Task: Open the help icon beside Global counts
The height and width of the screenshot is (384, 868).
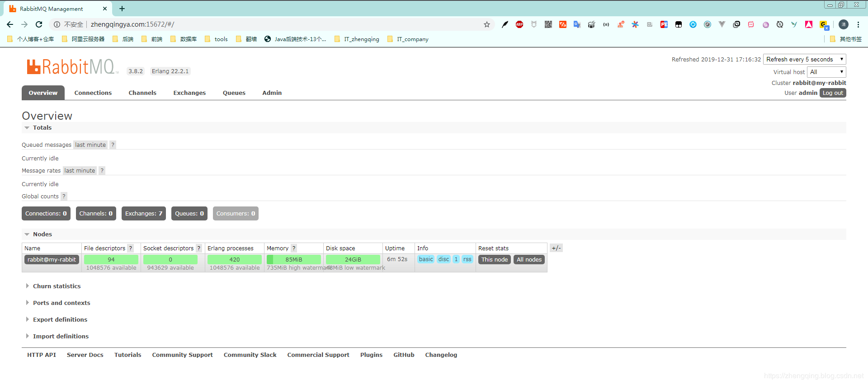Action: click(x=64, y=197)
